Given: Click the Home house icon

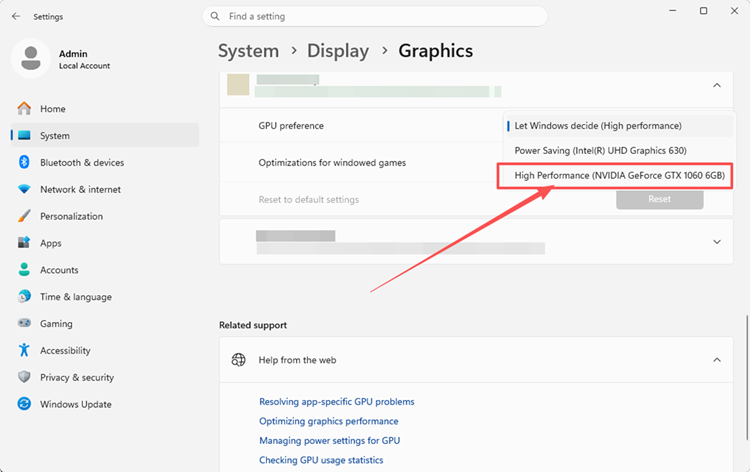Looking at the screenshot, I should pyautogui.click(x=24, y=109).
